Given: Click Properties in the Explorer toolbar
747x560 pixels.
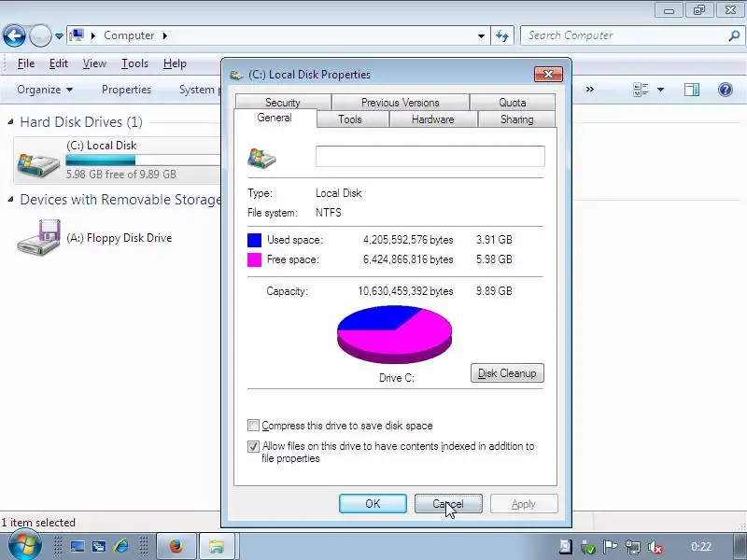Looking at the screenshot, I should click(x=126, y=90).
